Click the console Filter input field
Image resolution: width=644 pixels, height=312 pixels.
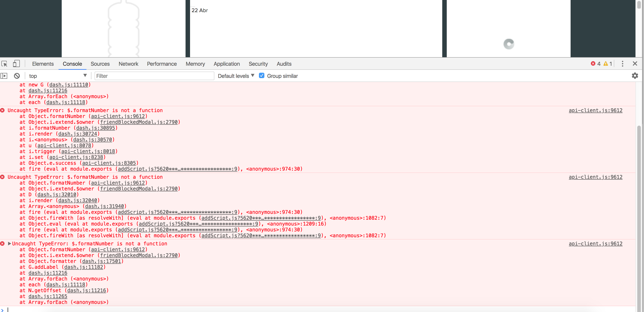154,76
